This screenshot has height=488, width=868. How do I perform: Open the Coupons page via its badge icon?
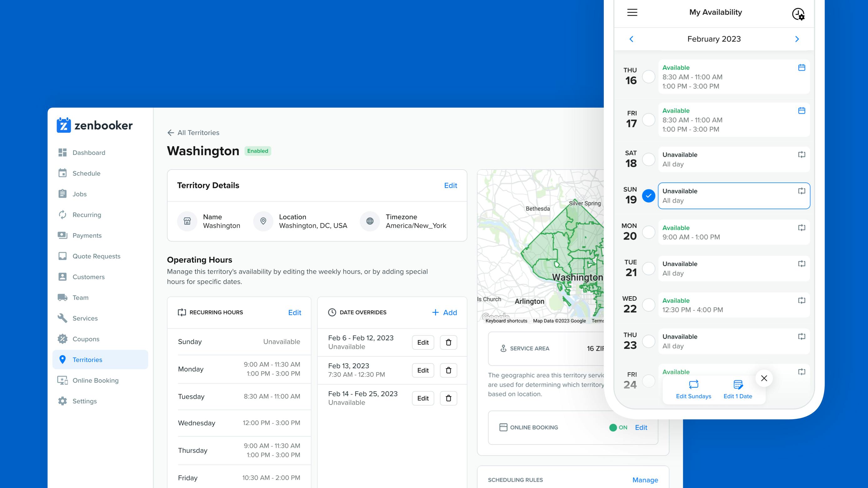pos(63,339)
